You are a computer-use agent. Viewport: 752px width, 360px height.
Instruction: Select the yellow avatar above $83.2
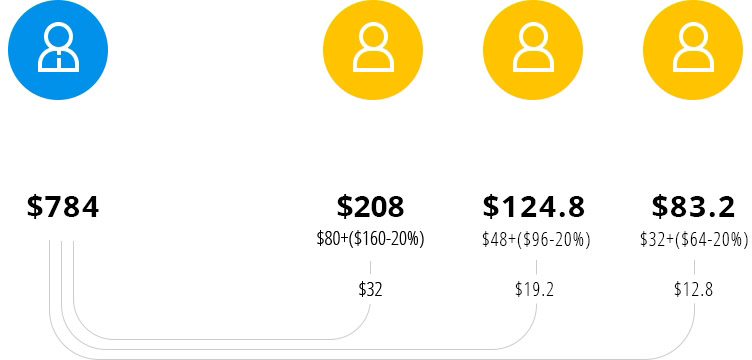pos(693,50)
